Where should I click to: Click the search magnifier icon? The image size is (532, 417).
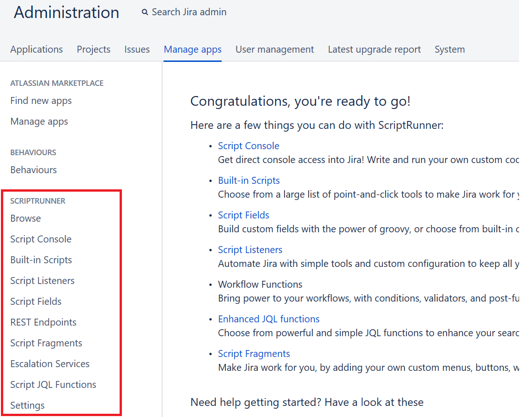pos(145,12)
